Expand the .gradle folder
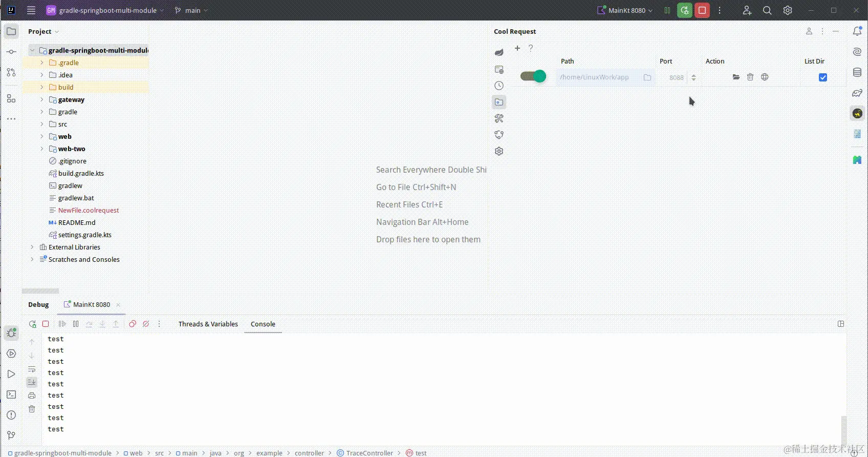 click(42, 63)
